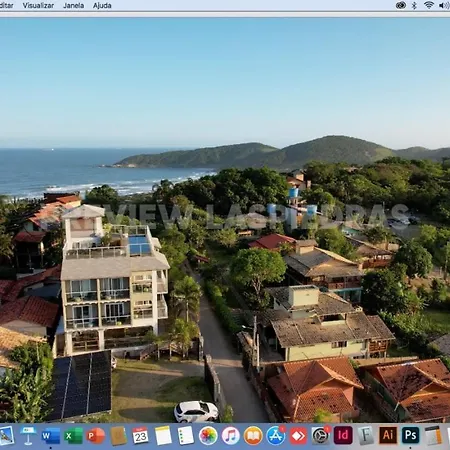Open the App Store from the Dock
The width and height of the screenshot is (450, 450).
tap(276, 436)
